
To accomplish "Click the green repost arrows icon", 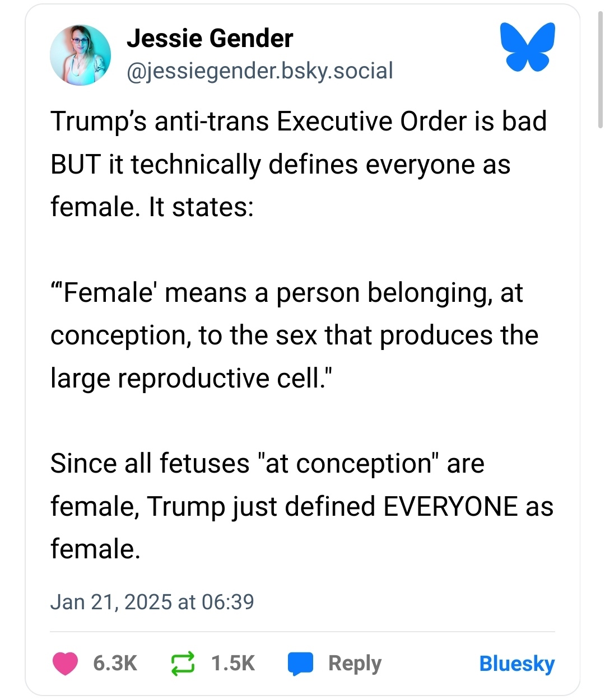I will tap(183, 664).
